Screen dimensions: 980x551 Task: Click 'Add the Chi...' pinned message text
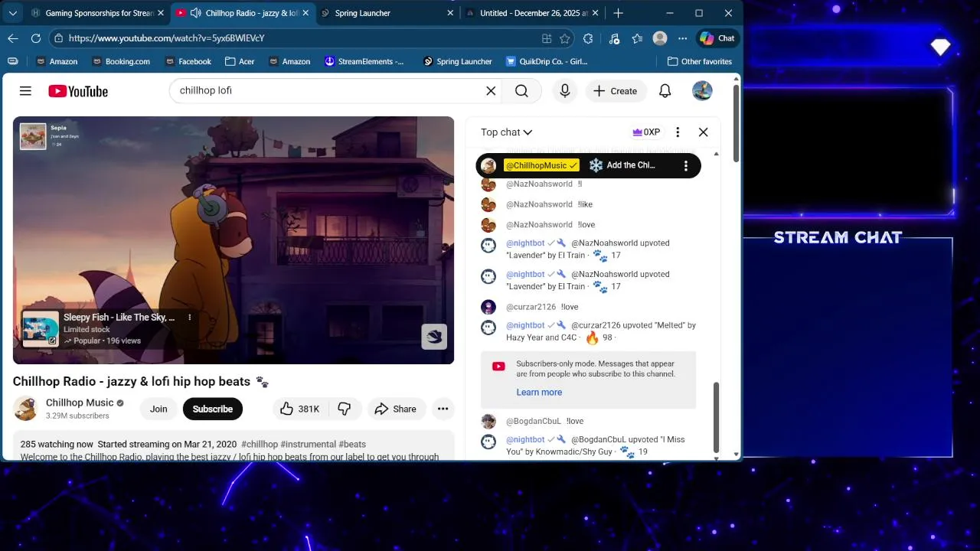[x=631, y=165]
